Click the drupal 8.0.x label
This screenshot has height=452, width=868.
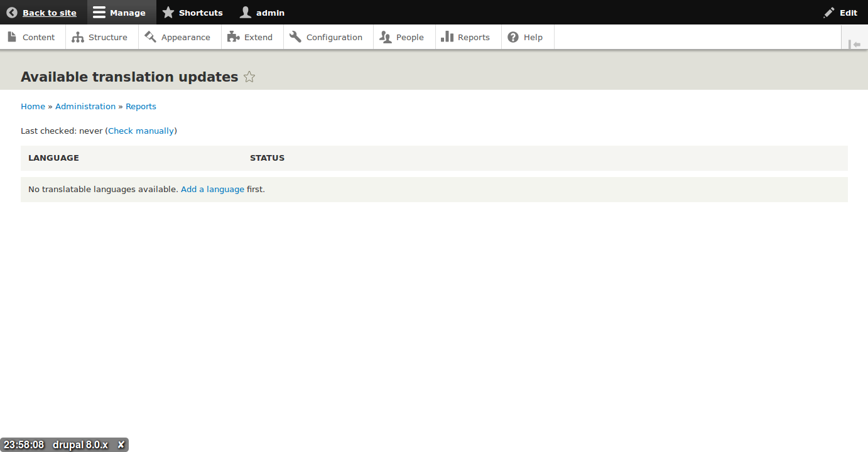[80, 444]
